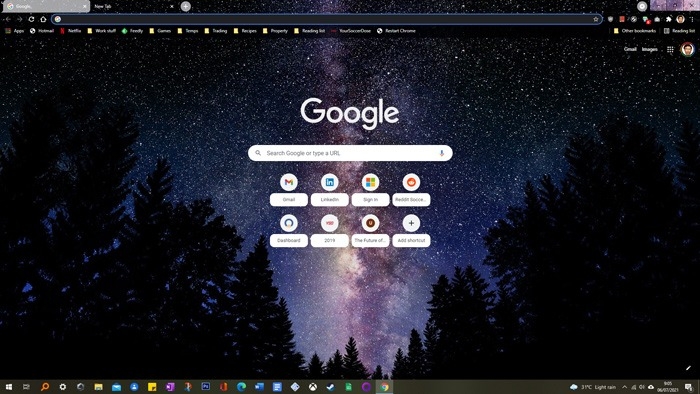700x394 pixels.
Task: Expand the Work stuff bookmark folder
Action: pyautogui.click(x=101, y=31)
